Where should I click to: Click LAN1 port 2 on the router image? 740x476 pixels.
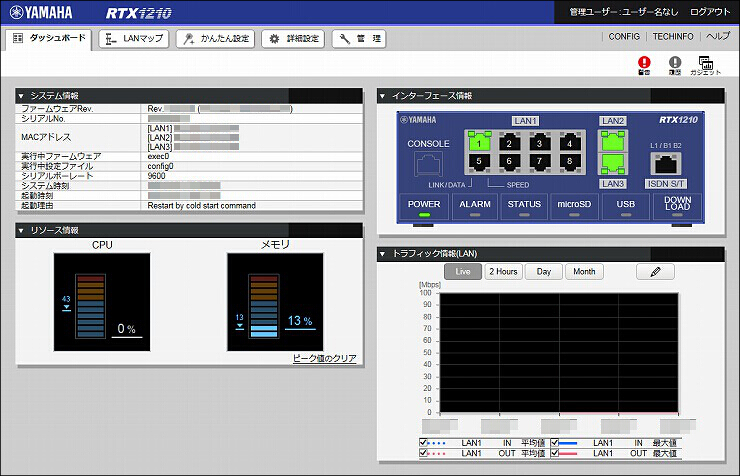(509, 142)
